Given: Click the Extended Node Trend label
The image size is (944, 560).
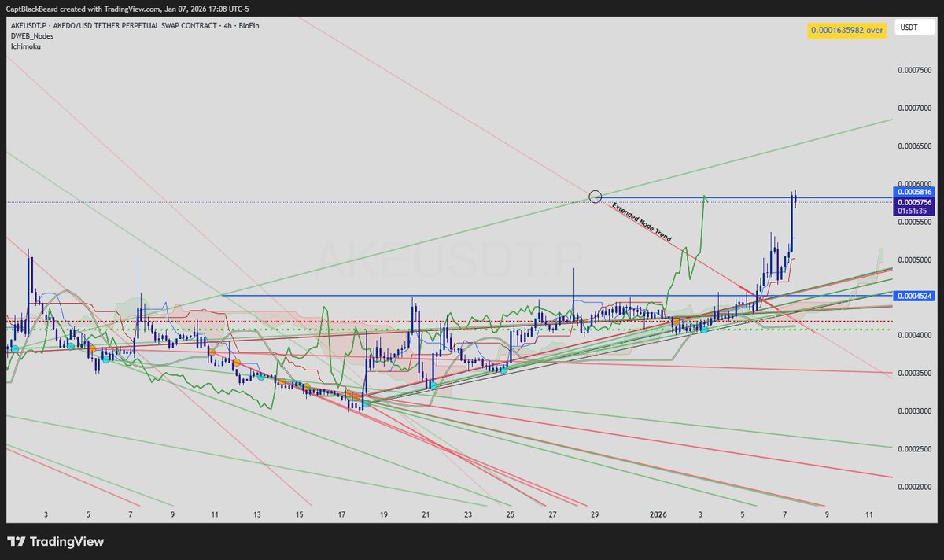Looking at the screenshot, I should [x=641, y=221].
